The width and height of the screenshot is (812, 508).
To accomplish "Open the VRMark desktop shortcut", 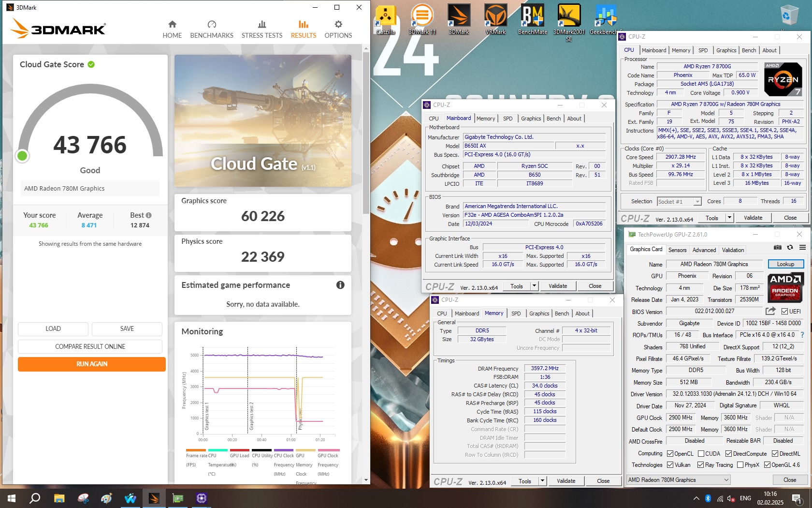I will point(495,19).
